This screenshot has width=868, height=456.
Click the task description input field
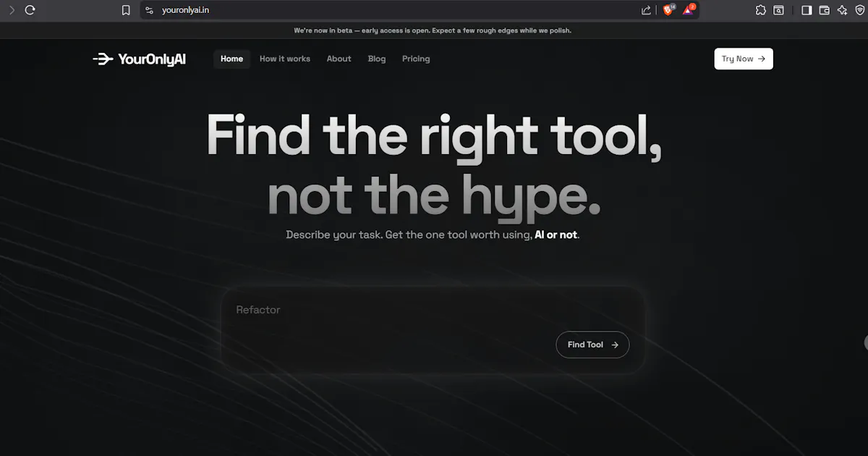[x=433, y=330]
